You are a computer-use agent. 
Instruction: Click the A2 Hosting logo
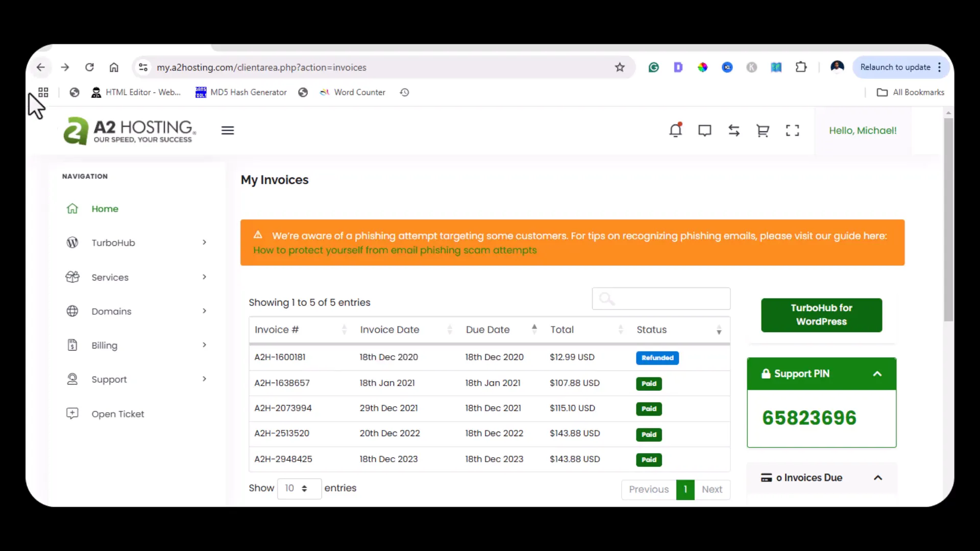(x=130, y=131)
